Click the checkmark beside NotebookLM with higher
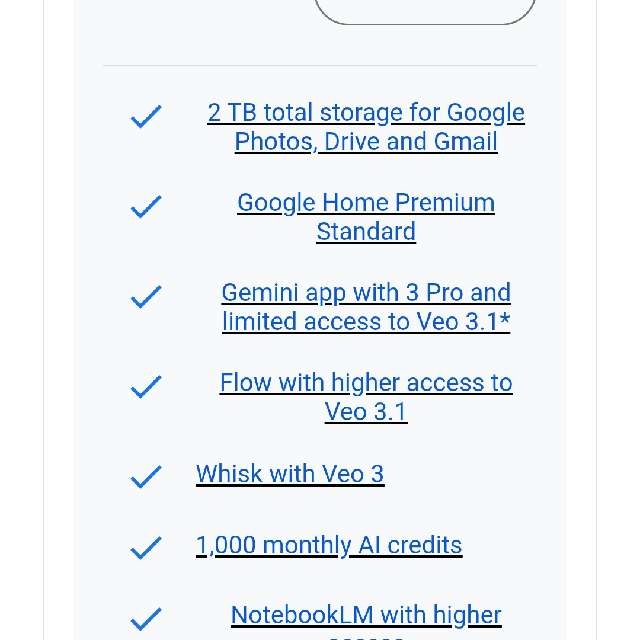Screen dimensions: 640x640 coord(146,619)
